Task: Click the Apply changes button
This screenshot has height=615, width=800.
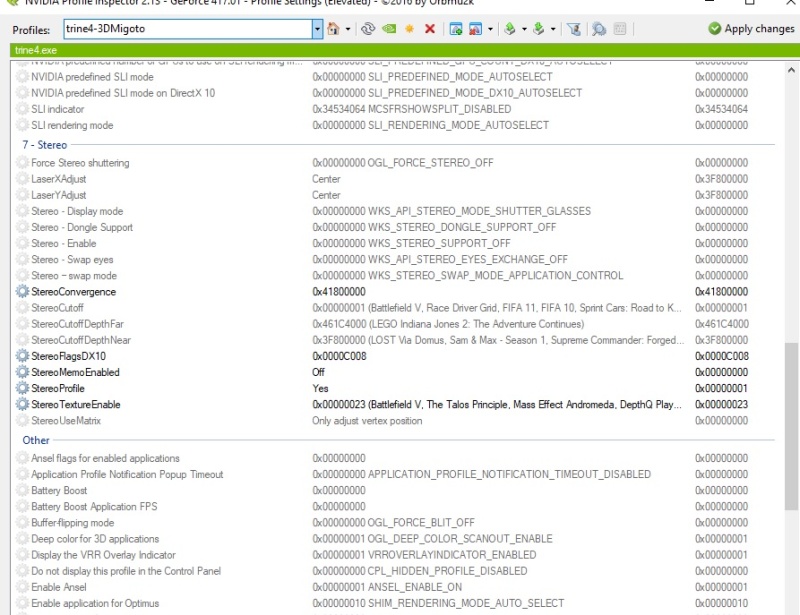Action: [752, 29]
